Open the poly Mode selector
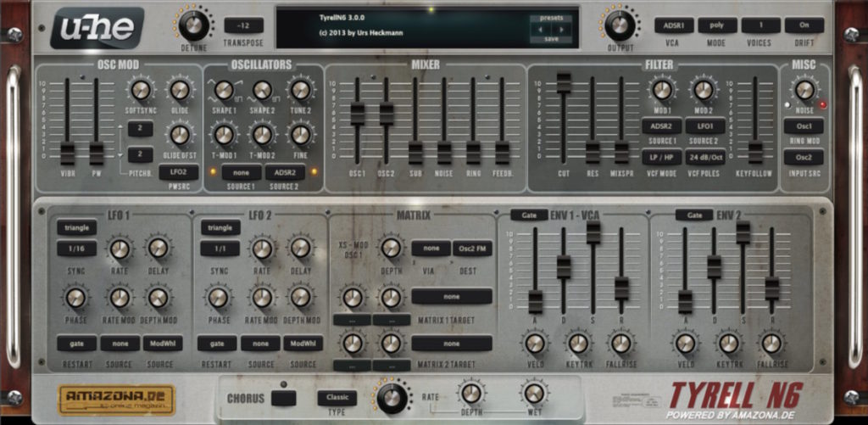The width and height of the screenshot is (868, 425). pyautogui.click(x=717, y=25)
